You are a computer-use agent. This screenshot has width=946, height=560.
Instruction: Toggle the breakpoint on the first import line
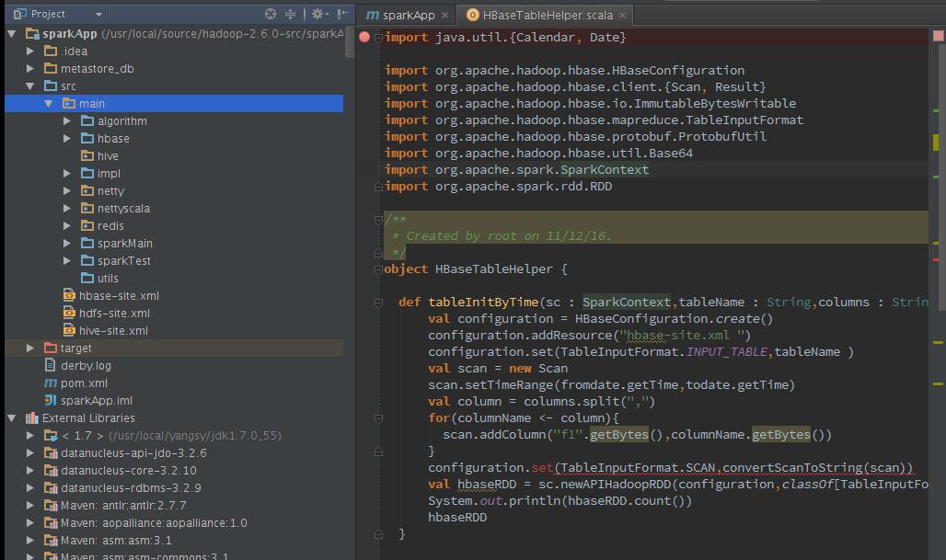[x=364, y=38]
